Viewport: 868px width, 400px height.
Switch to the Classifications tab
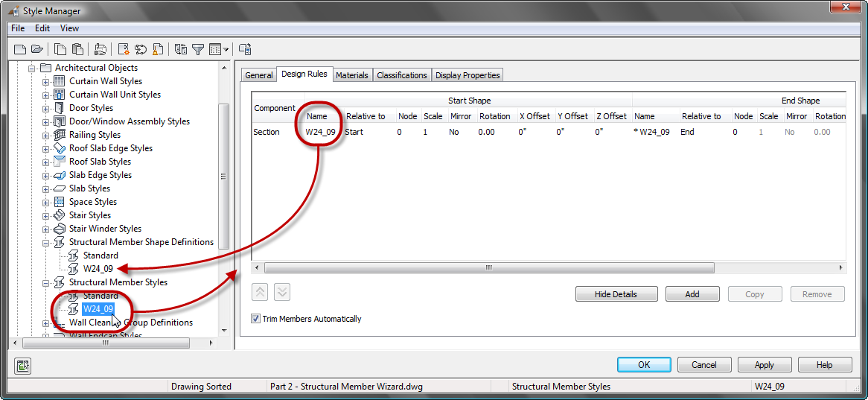[x=402, y=75]
